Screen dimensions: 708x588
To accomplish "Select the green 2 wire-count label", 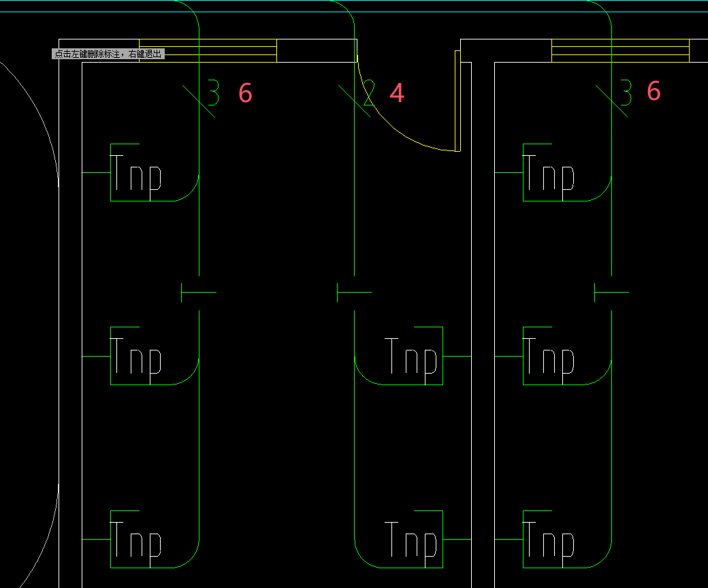I will coord(369,93).
